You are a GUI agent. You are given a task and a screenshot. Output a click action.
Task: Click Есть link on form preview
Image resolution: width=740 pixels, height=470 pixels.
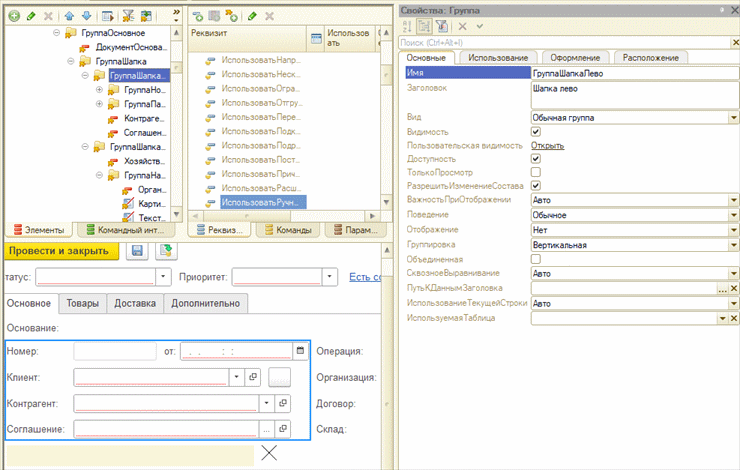[x=365, y=277]
